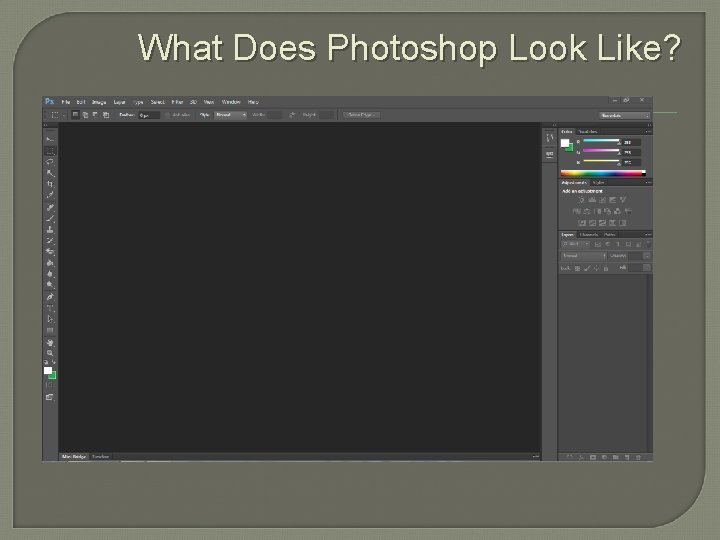The width and height of the screenshot is (720, 540).
Task: Select the History Brush tool
Action: coord(50,241)
